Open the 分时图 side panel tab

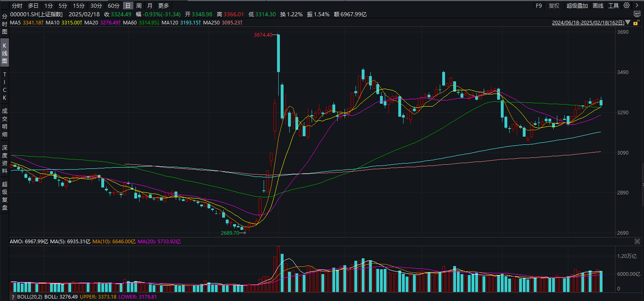point(4,24)
